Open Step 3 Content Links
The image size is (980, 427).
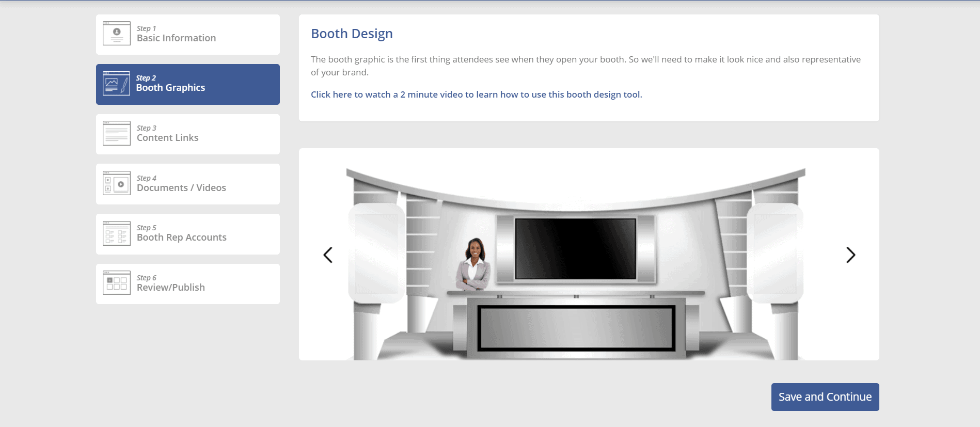pos(188,134)
